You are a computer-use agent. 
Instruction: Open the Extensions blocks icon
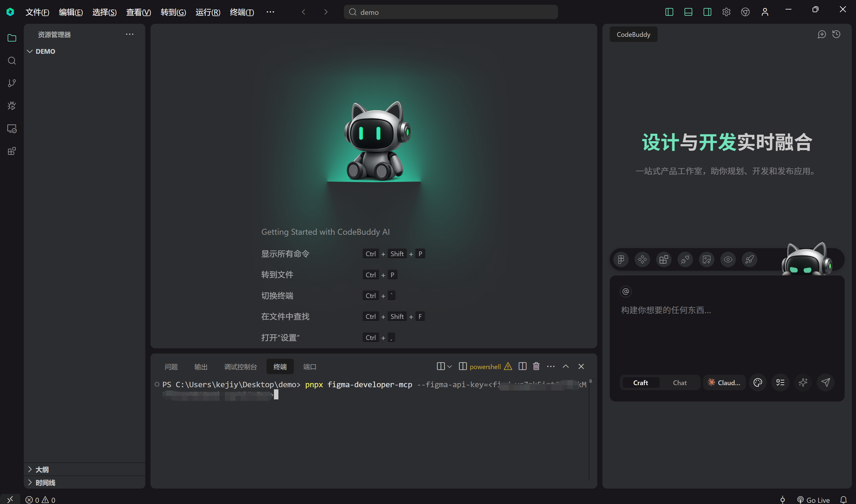[x=12, y=151]
